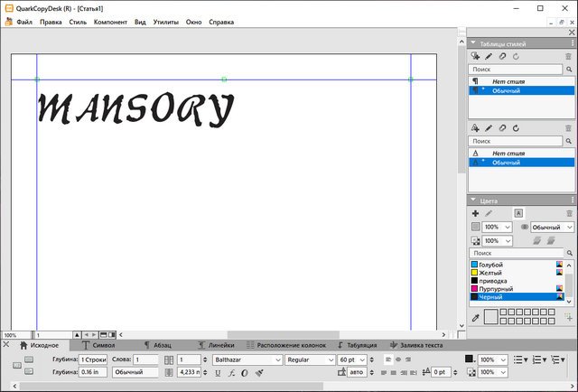Open the Расположение колонок tab

coord(286,345)
